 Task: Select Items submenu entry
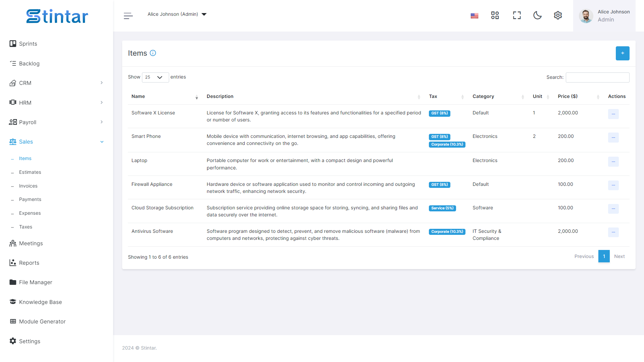(25, 159)
